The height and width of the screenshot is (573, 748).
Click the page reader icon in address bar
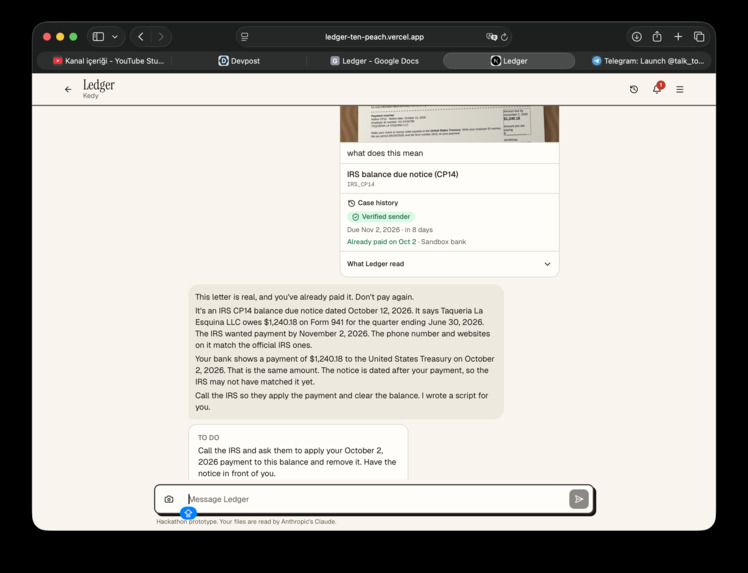click(x=245, y=37)
